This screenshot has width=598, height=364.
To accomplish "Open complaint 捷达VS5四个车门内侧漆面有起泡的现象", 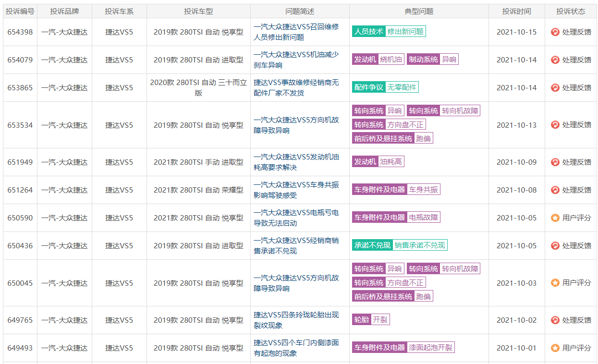I will pyautogui.click(x=296, y=348).
